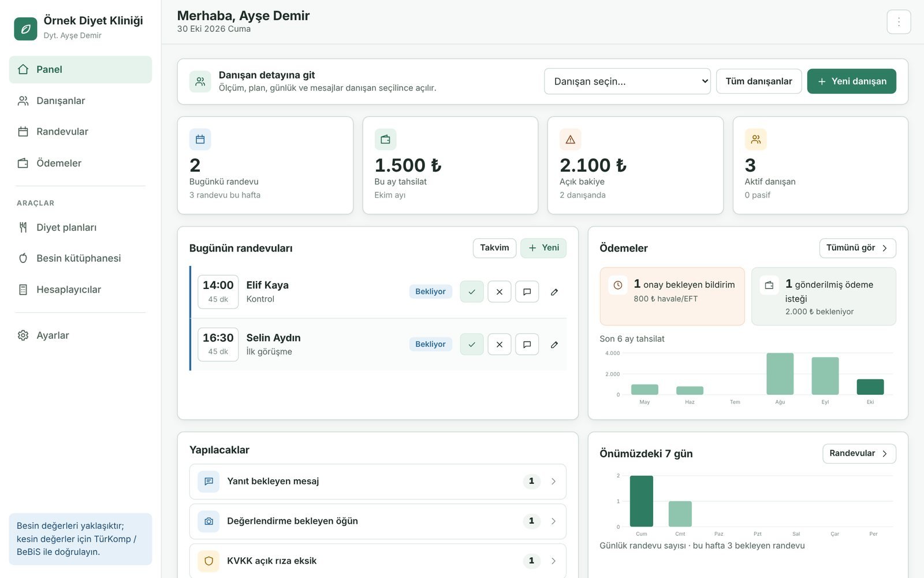
Task: Expand the KVKK açık rıza eksik row chevron
Action: click(553, 561)
